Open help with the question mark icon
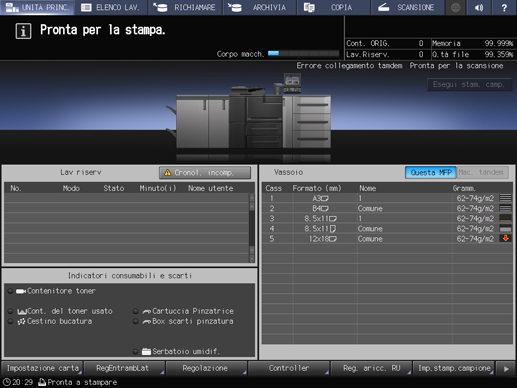 tap(504, 7)
